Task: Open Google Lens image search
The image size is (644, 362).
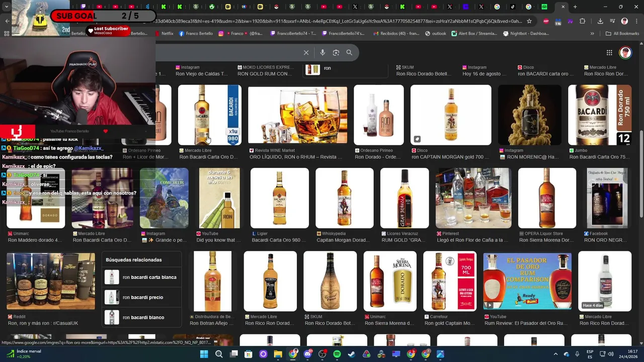Action: click(x=336, y=52)
